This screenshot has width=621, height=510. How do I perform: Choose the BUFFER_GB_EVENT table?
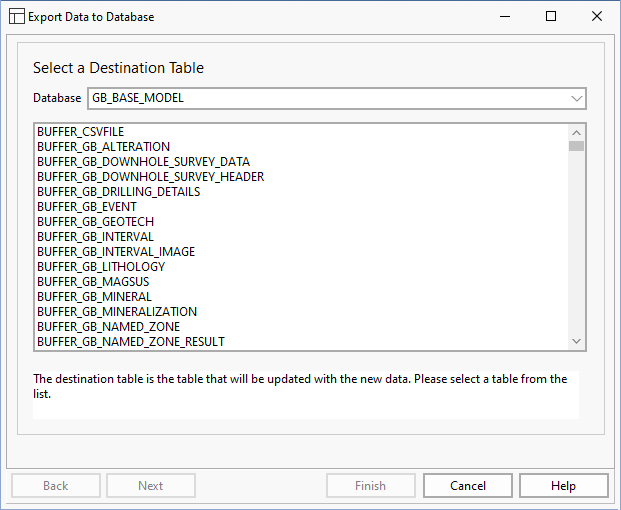click(x=87, y=207)
